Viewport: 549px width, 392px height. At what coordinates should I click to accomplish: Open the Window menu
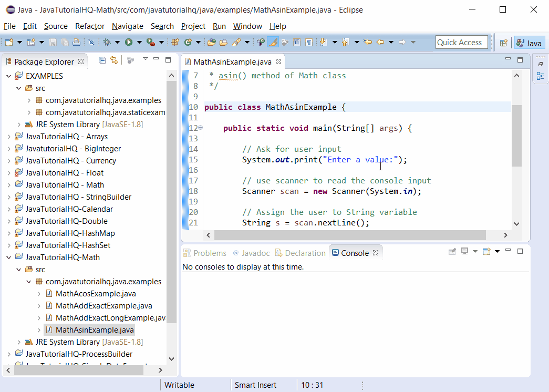247,26
